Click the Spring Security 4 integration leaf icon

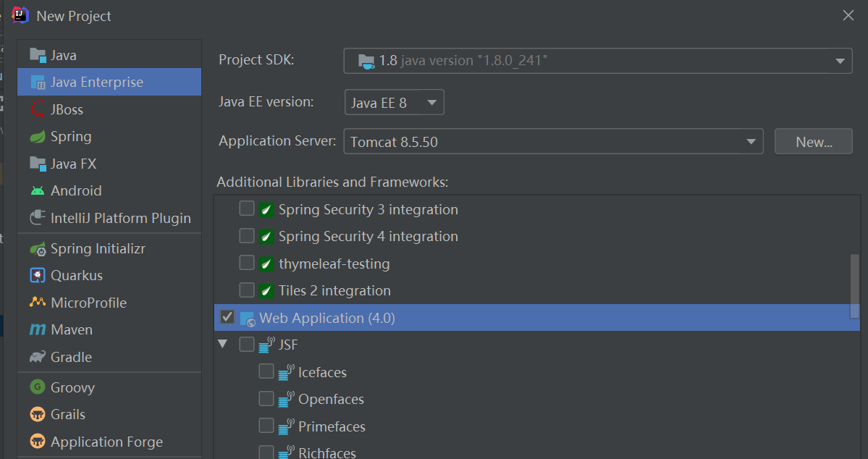tap(267, 237)
